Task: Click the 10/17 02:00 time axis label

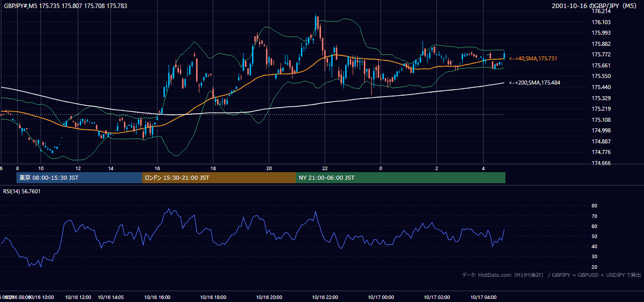Action: 437,297
